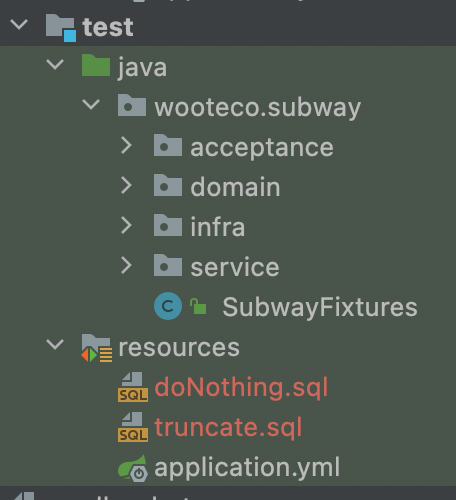
Task: Expand the infra package chevron
Action: tap(126, 226)
